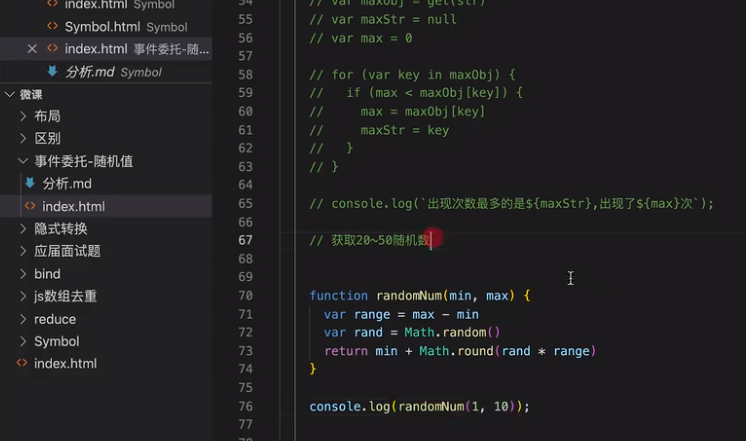Click markdown icon next to 分析.md file
The width and height of the screenshot is (746, 441).
click(30, 183)
